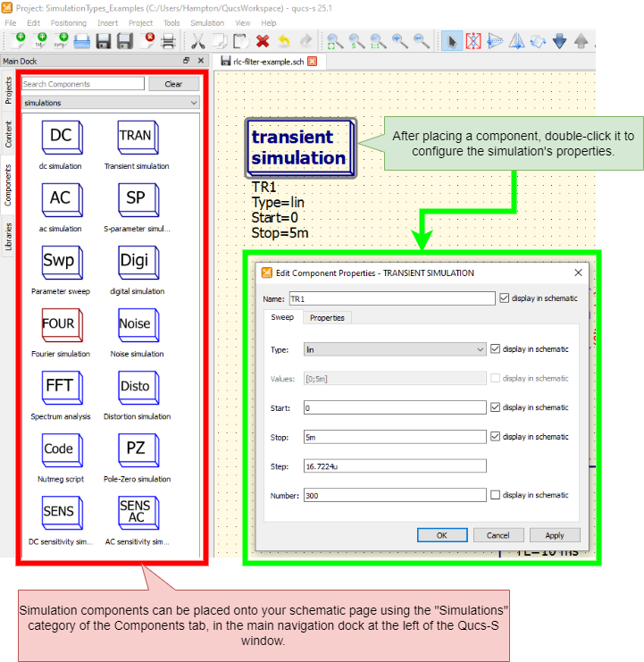The image size is (644, 662).
Task: Select the SENS AC sensitivity component
Action: pyautogui.click(x=137, y=521)
